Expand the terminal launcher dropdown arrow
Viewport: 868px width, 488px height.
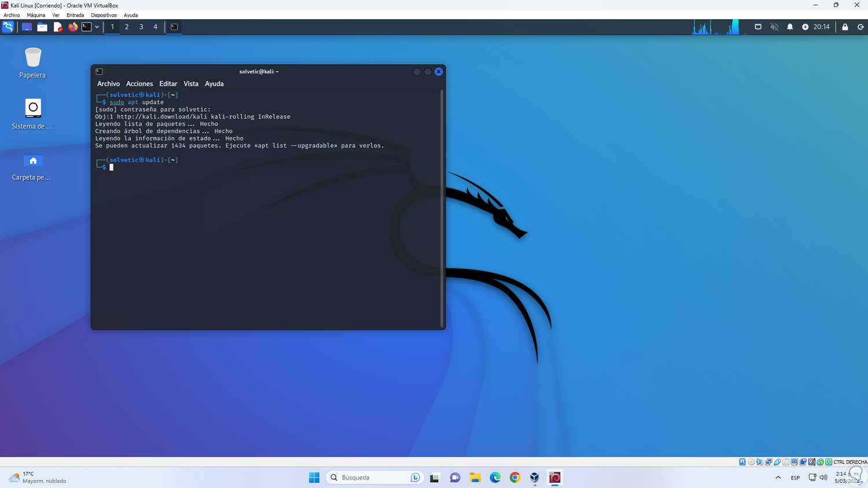point(97,27)
